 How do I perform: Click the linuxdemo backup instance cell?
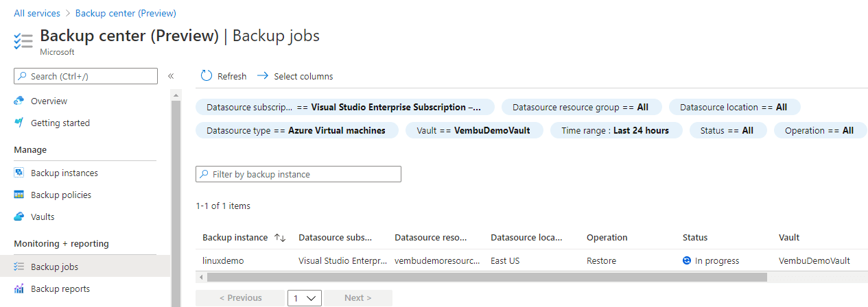click(x=223, y=260)
